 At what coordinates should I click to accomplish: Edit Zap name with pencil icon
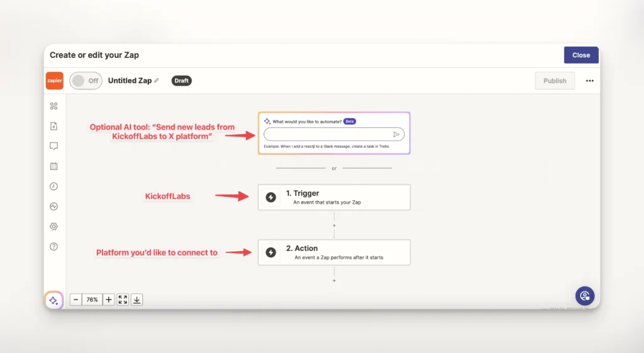tap(157, 81)
